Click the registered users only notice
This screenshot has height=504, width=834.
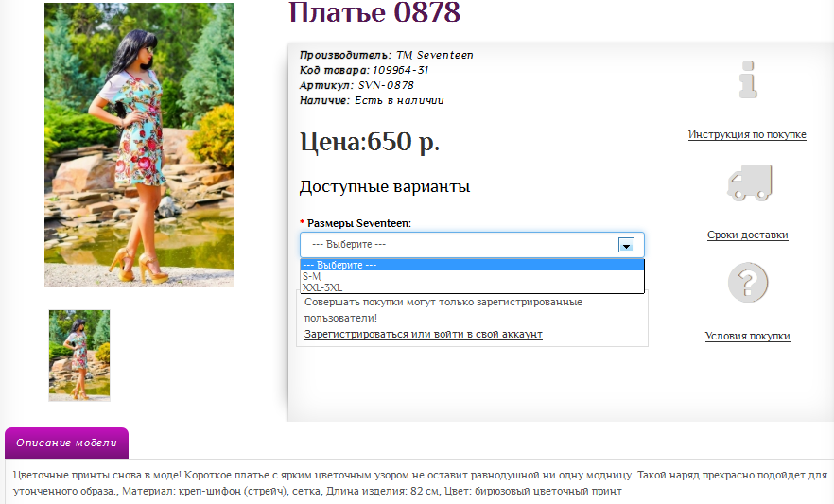[443, 310]
